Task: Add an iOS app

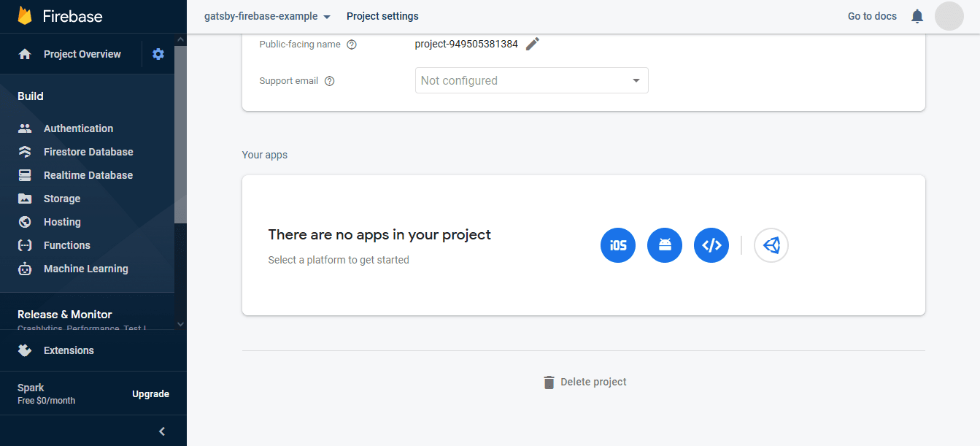Action: (x=618, y=245)
